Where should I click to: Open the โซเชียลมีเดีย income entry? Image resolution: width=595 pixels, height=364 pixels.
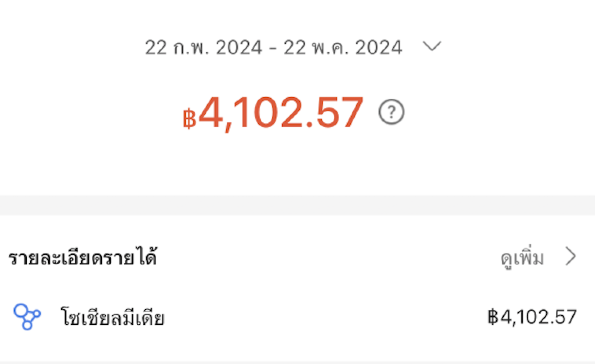click(113, 318)
